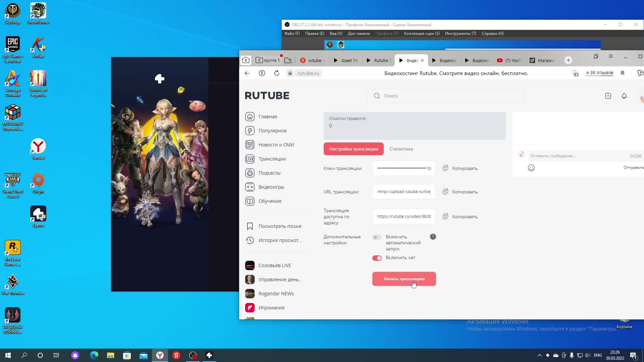Turn off the 'Включить чат' toggle
The width and height of the screenshot is (644, 362).
click(377, 258)
